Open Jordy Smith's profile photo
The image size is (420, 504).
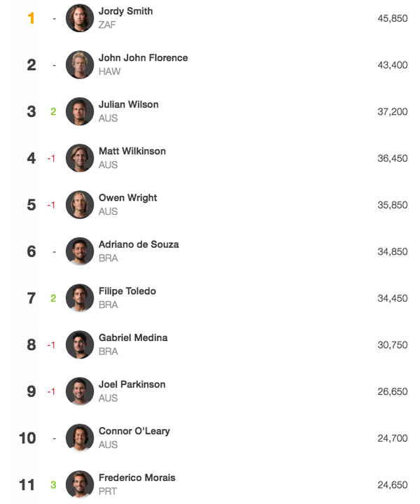(x=80, y=18)
